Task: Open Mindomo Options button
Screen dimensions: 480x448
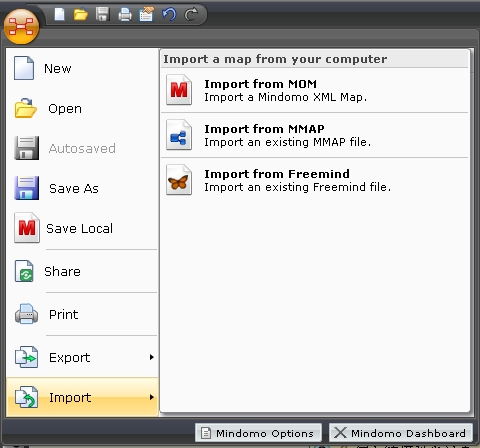Action: 258,433
